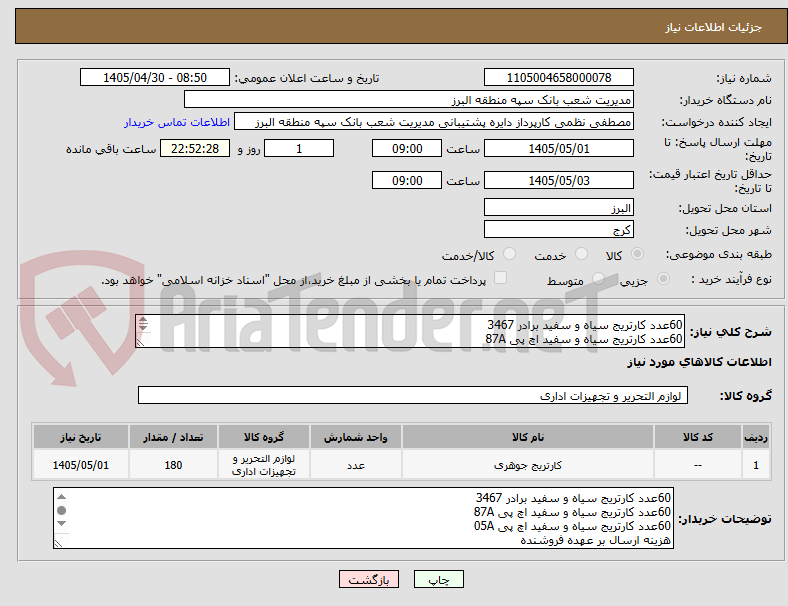Viewport: 788px width, 606px height.
Task: Click the buyer organization name field
Action: pos(409,99)
